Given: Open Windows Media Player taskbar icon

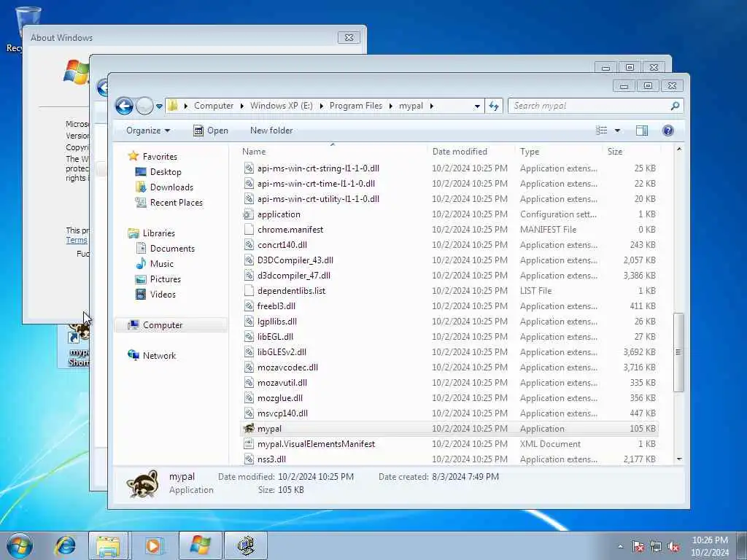Looking at the screenshot, I should (153, 545).
